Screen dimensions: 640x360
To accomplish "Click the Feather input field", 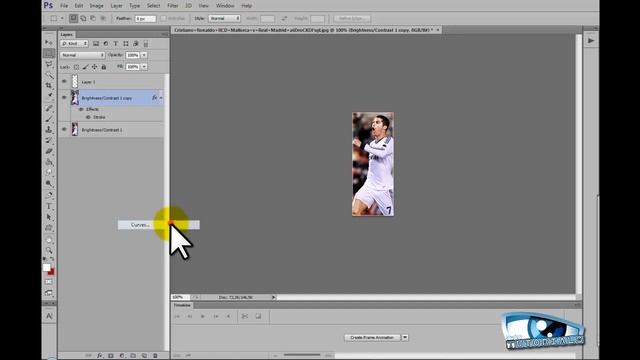I will click(145, 18).
